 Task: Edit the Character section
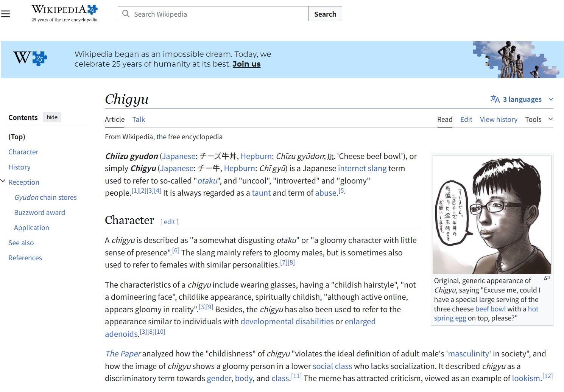click(169, 222)
